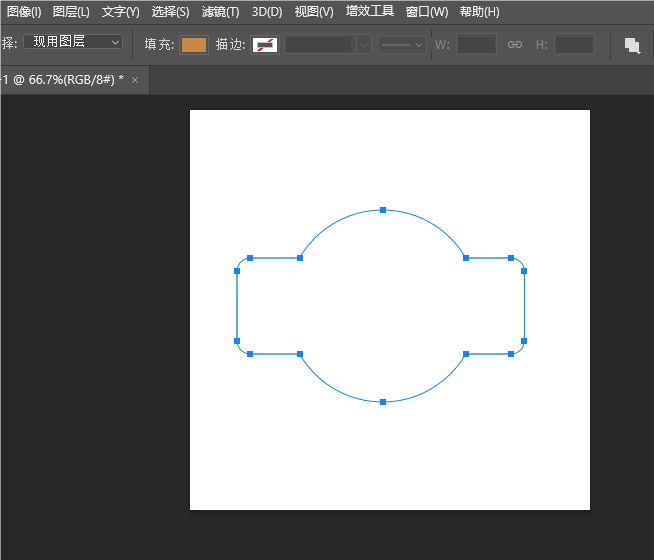Open the 增效工具 menu
Screen dimensions: 654x560
[370, 11]
